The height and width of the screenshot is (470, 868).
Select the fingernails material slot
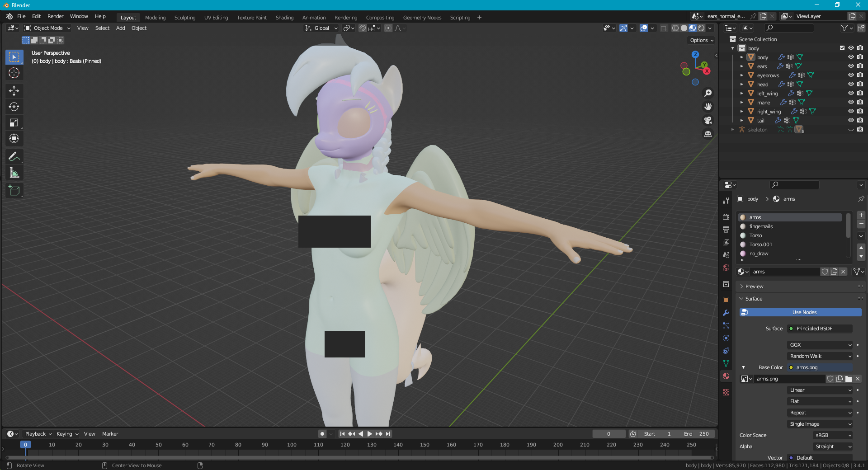tap(790, 226)
